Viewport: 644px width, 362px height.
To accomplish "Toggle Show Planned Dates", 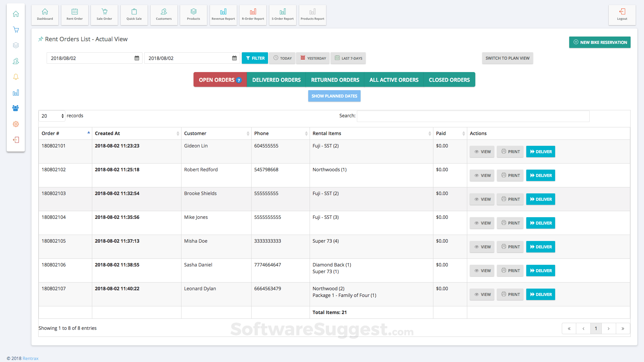I will 334,96.
